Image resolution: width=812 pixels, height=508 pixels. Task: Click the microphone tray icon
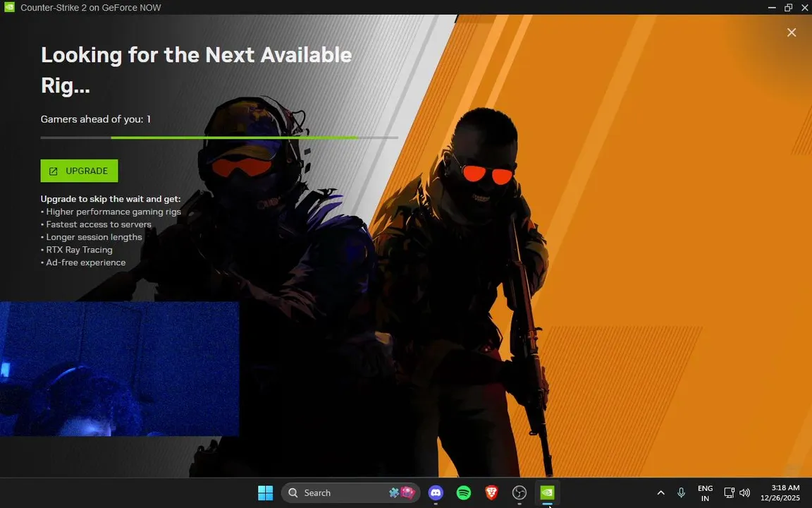[681, 492]
